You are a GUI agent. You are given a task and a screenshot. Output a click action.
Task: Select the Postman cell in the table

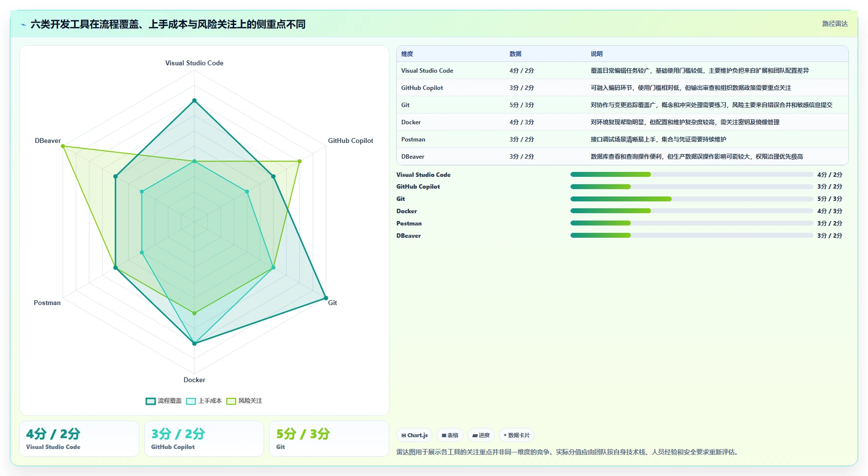413,140
